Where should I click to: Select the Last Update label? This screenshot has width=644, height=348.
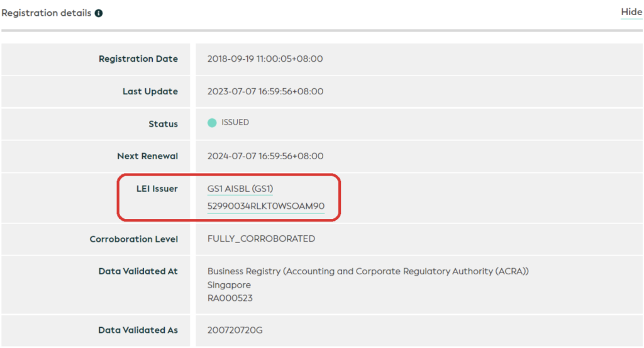coord(150,92)
